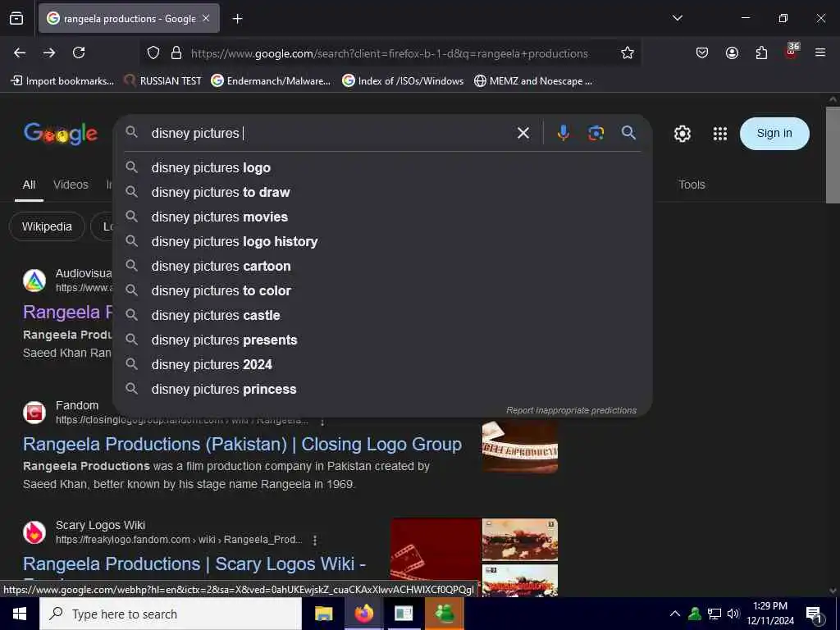
Task: Switch to the All results tab
Action: [x=29, y=185]
